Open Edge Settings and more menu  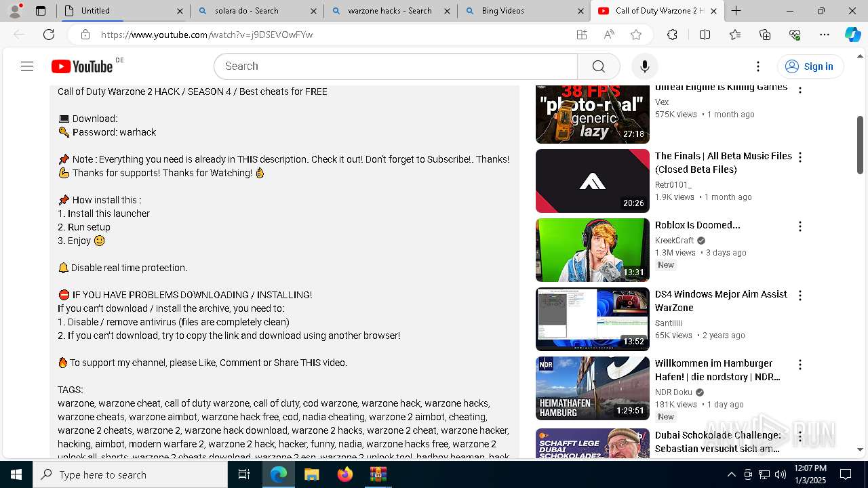825,35
